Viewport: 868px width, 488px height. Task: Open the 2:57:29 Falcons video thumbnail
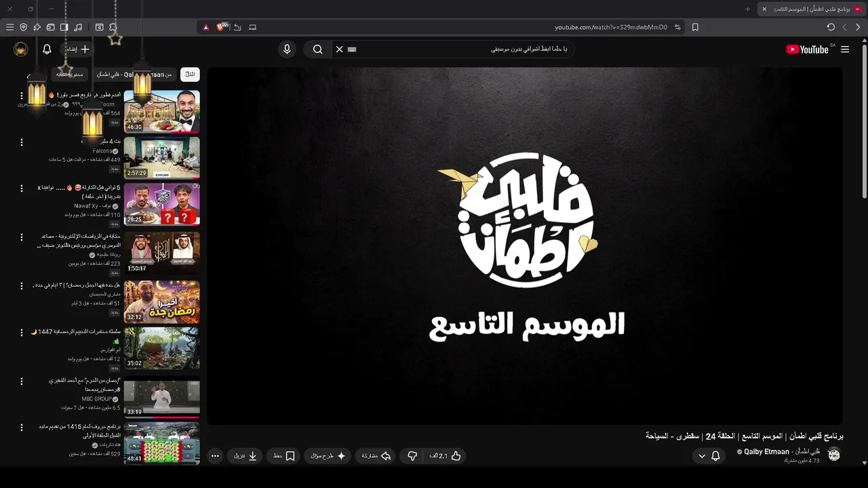pos(161,158)
